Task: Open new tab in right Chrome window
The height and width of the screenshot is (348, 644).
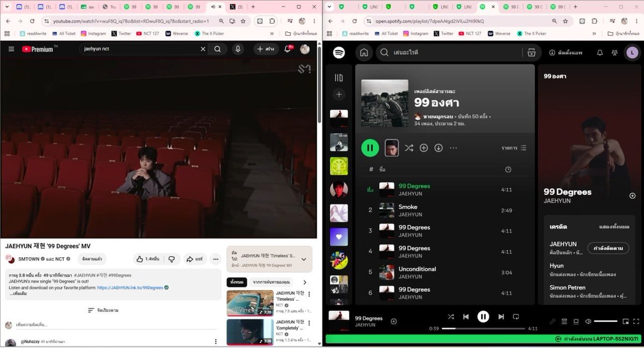Action: tap(575, 7)
